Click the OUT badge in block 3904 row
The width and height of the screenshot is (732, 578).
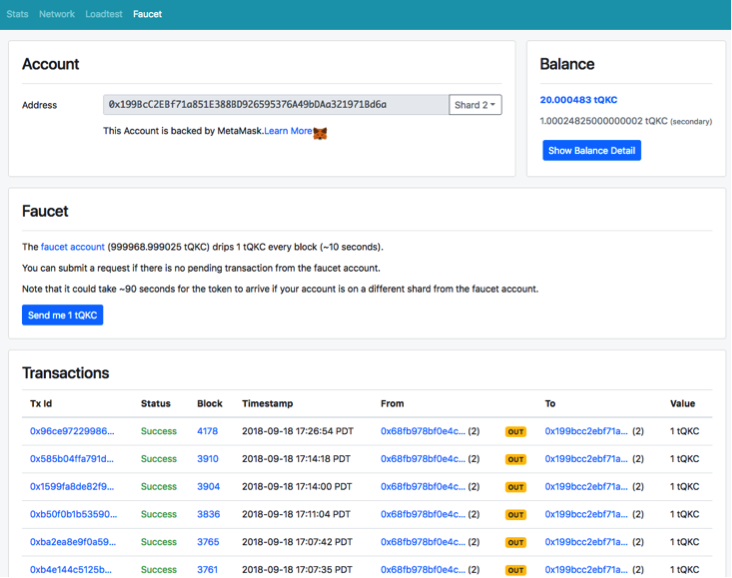click(x=515, y=487)
